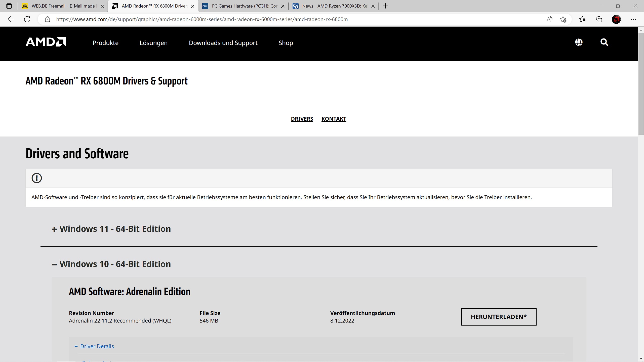
Task: Open a new browser tab
Action: click(x=385, y=6)
